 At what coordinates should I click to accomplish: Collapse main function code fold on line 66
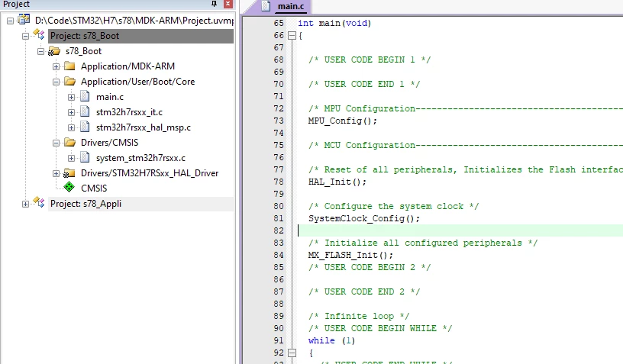pos(292,36)
